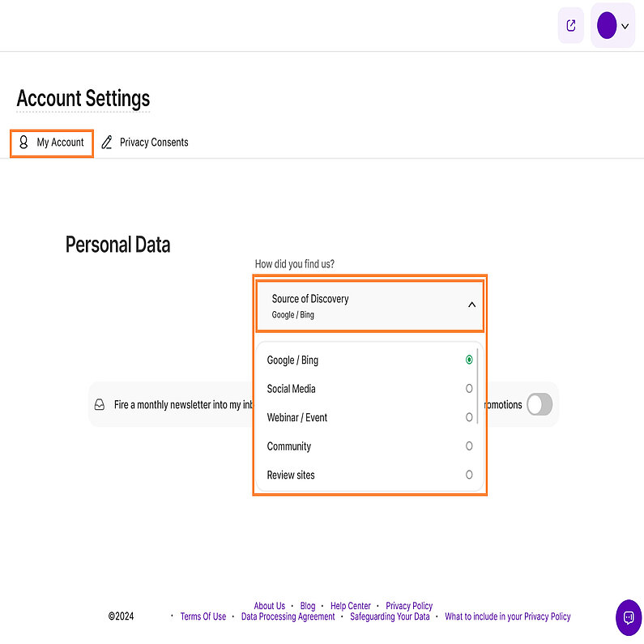Click the Data Processing Agreement link

tap(288, 616)
